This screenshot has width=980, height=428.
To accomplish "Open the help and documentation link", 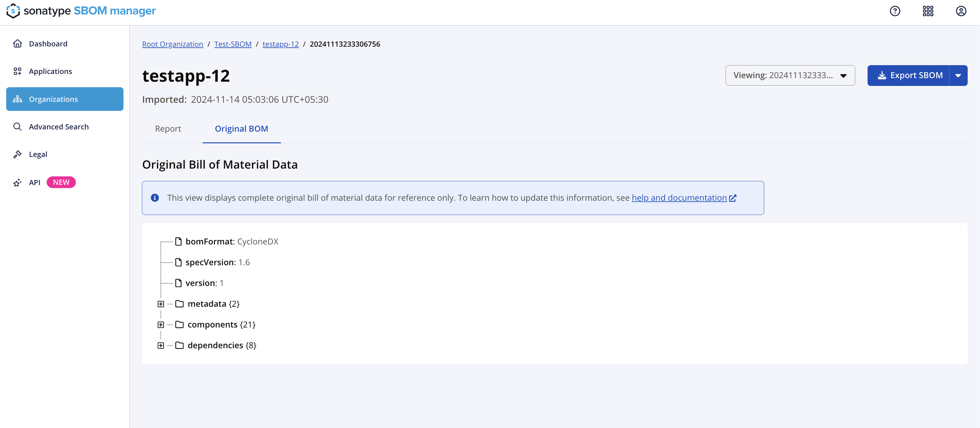I will (x=680, y=198).
